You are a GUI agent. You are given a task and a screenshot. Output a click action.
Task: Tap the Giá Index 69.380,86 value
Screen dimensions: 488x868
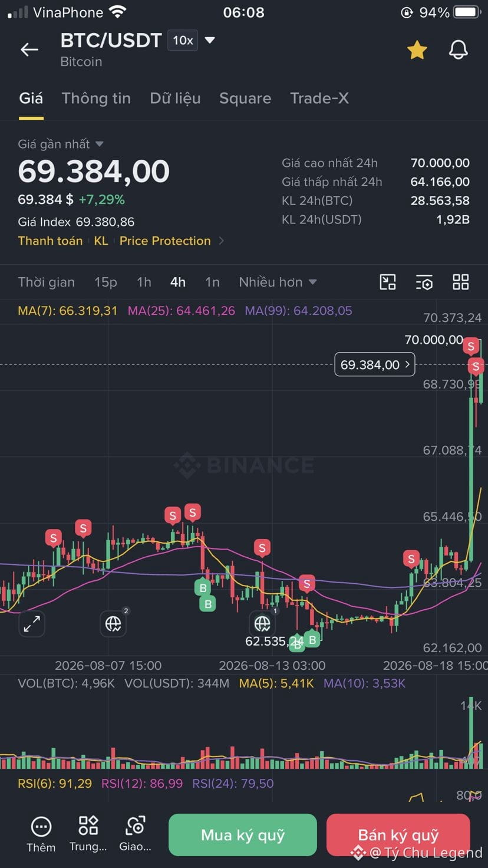tap(105, 222)
